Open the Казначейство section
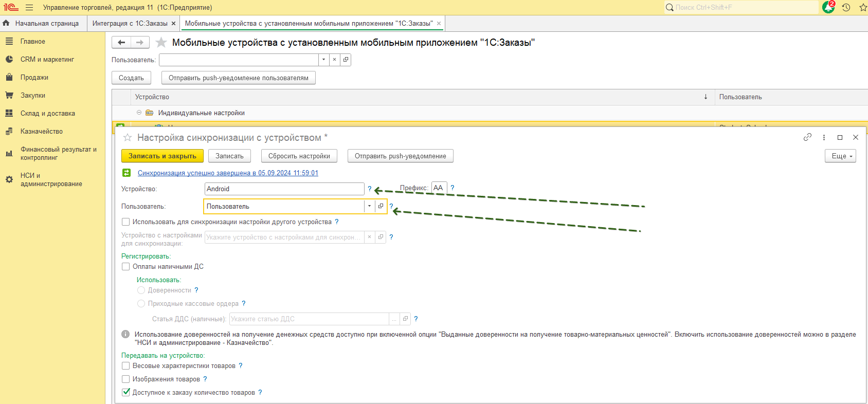Screen dimensions: 868x404 tap(42, 132)
